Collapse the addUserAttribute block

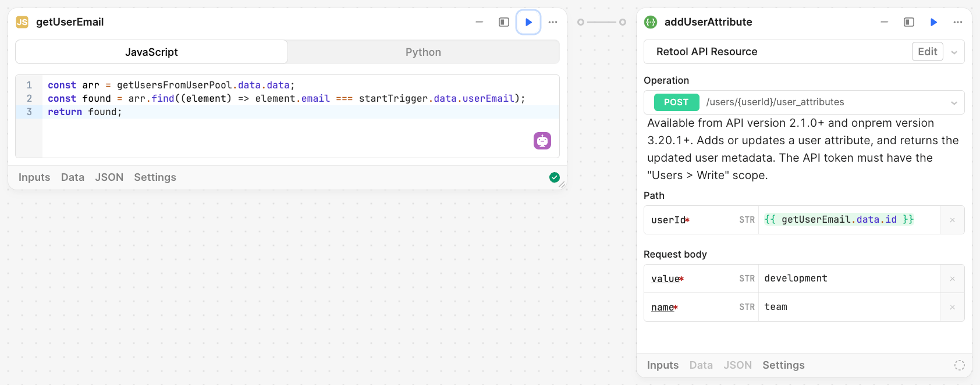tap(885, 22)
